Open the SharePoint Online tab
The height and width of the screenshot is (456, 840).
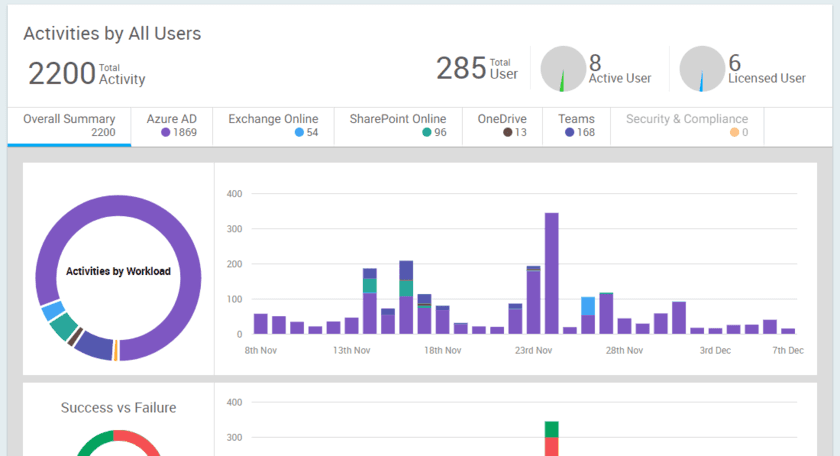coord(398,125)
